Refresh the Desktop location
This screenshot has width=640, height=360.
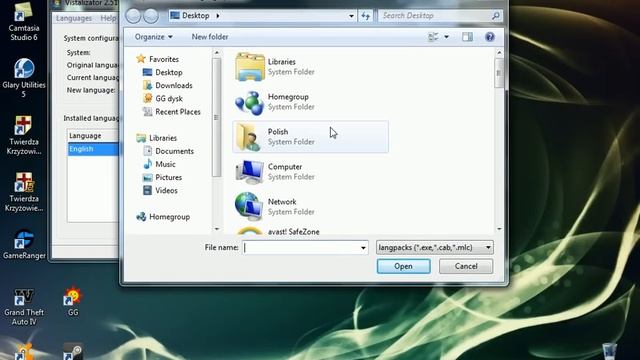pyautogui.click(x=365, y=16)
